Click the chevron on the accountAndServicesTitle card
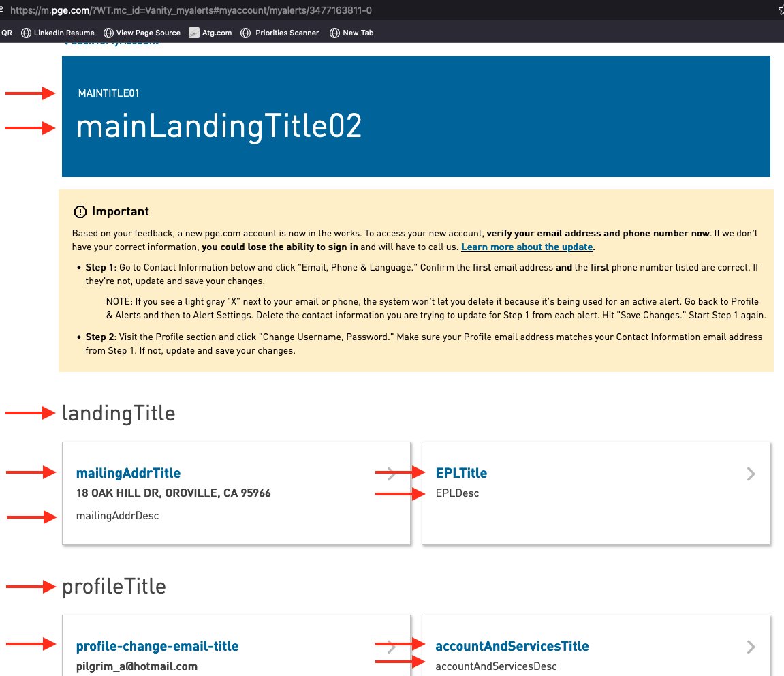Image resolution: width=784 pixels, height=676 pixels. (751, 647)
